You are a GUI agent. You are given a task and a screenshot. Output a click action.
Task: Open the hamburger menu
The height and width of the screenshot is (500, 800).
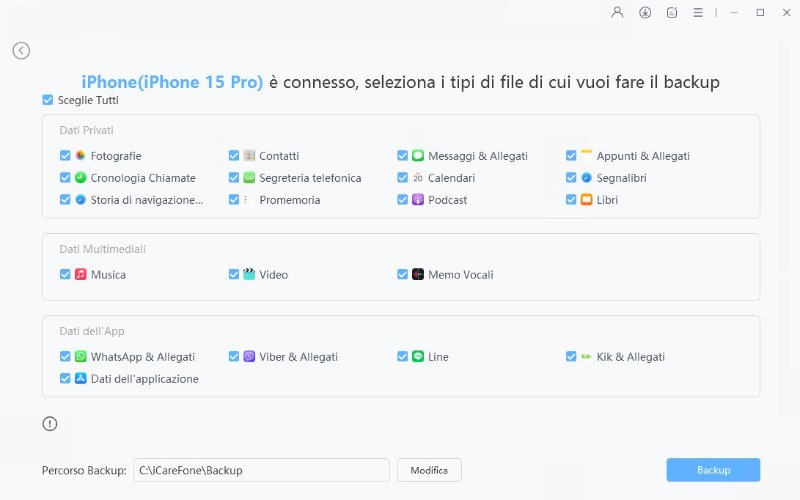pyautogui.click(x=698, y=12)
